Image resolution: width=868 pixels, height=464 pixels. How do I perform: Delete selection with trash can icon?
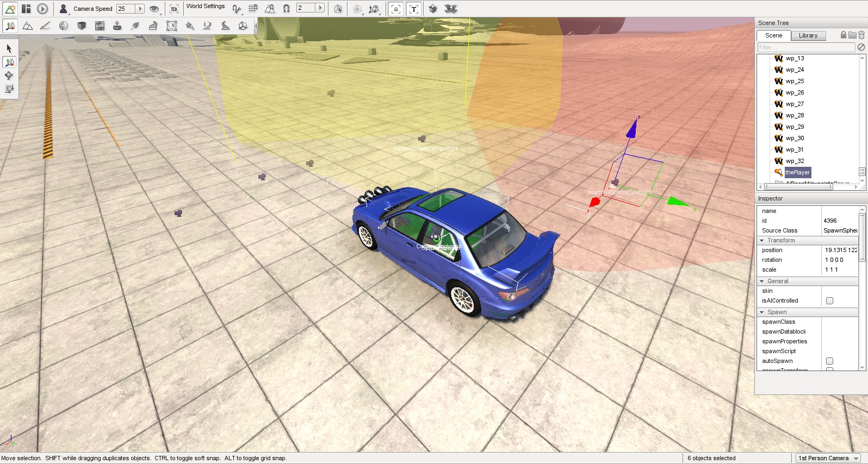(861, 35)
